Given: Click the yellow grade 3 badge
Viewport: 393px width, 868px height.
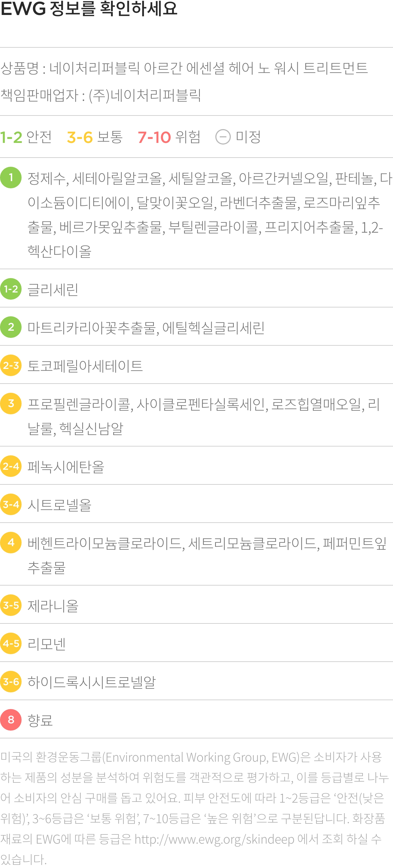Looking at the screenshot, I should point(11,403).
